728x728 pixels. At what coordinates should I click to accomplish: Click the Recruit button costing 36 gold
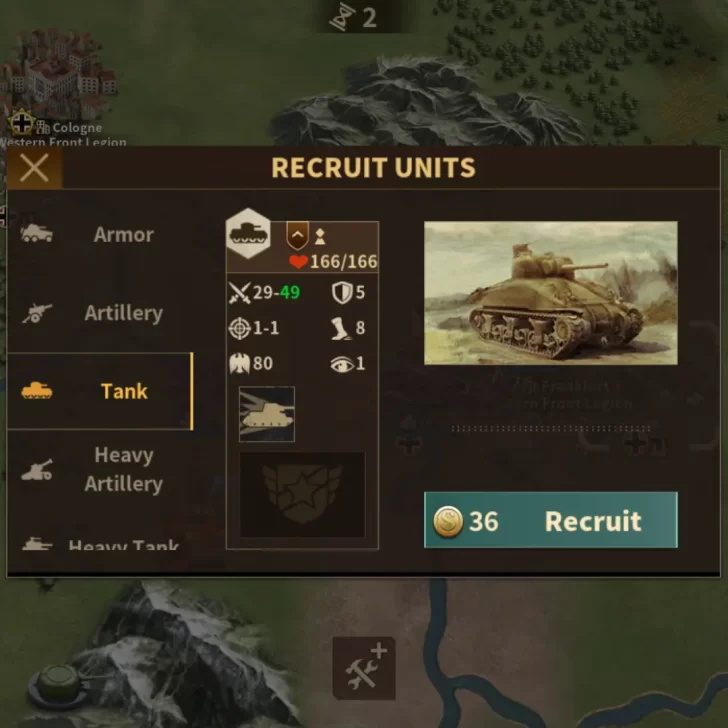tap(551, 520)
